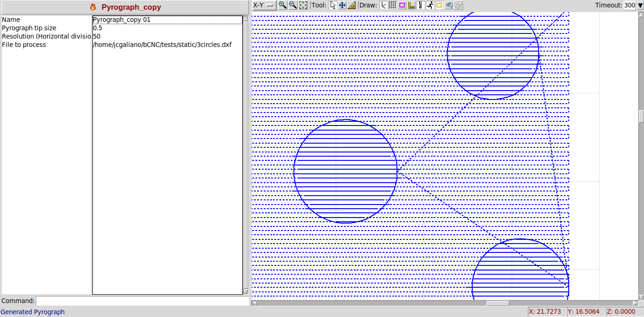Click the Name label
This screenshot has height=317, width=644.
(11, 20)
